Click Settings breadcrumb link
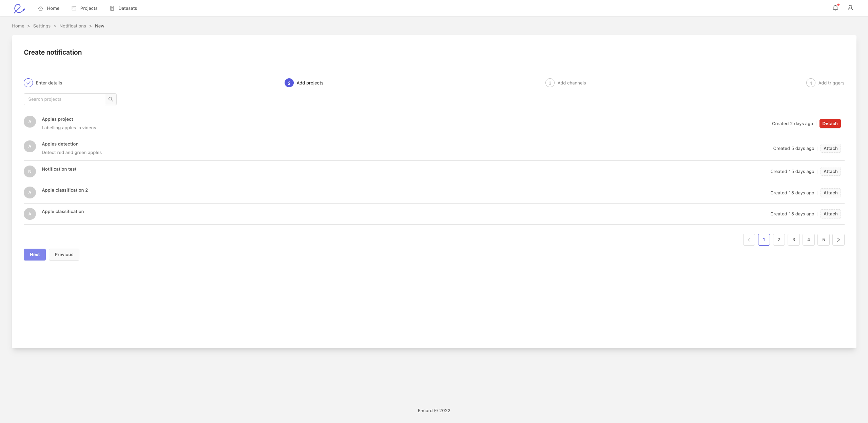This screenshot has width=868, height=423. [x=42, y=26]
